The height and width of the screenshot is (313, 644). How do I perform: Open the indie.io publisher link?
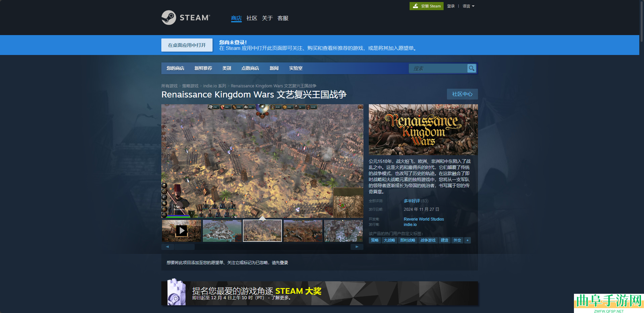point(410,225)
